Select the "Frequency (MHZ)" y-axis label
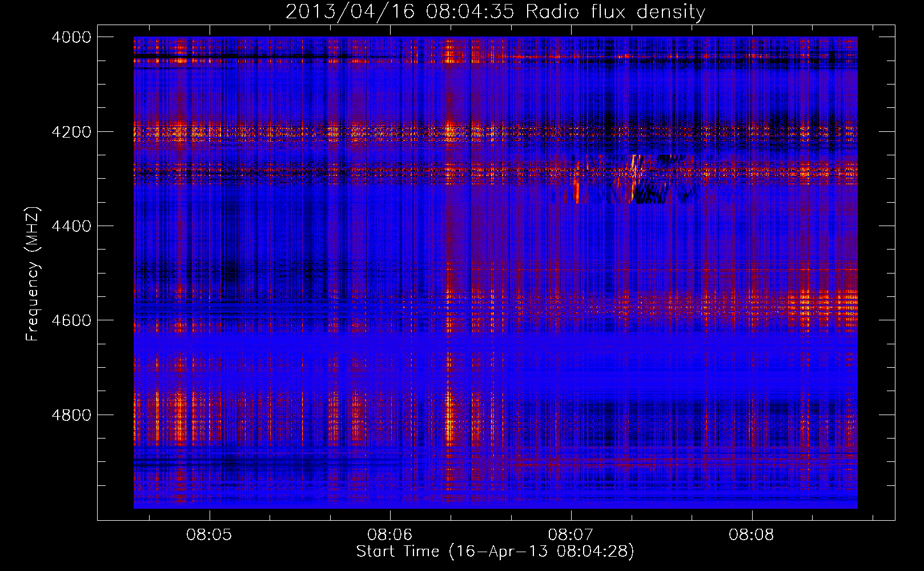The height and width of the screenshot is (571, 924). (x=33, y=274)
